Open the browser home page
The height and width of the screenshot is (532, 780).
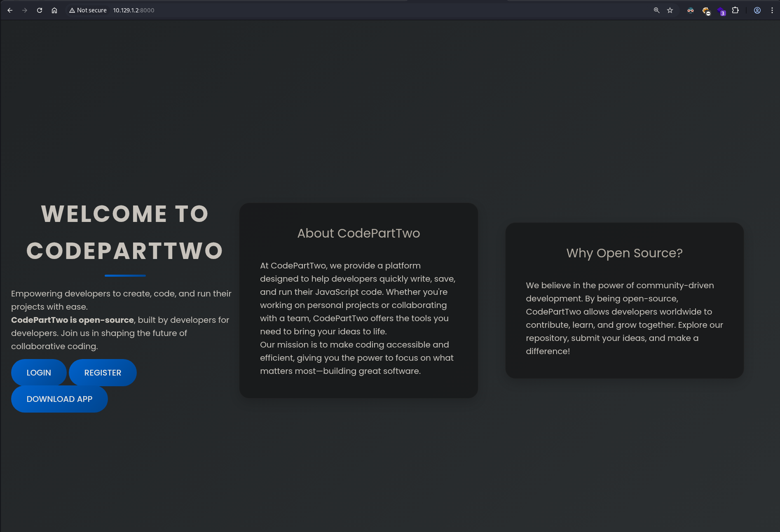[x=54, y=10]
